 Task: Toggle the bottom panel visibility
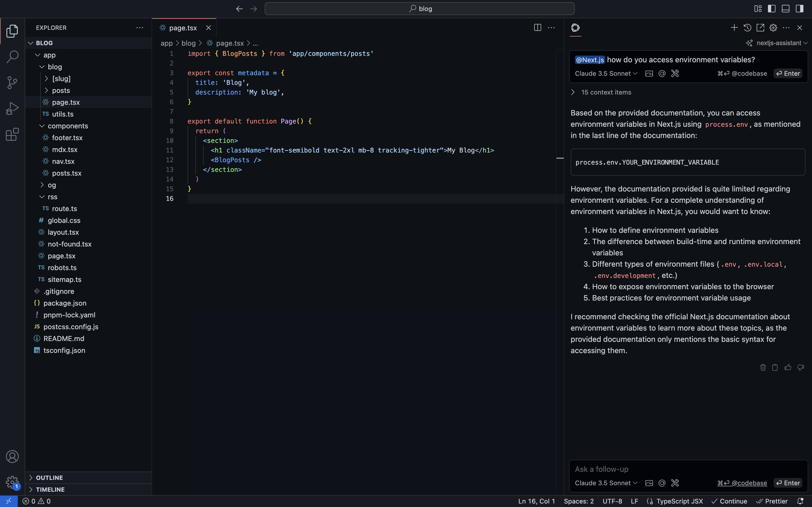(x=785, y=9)
